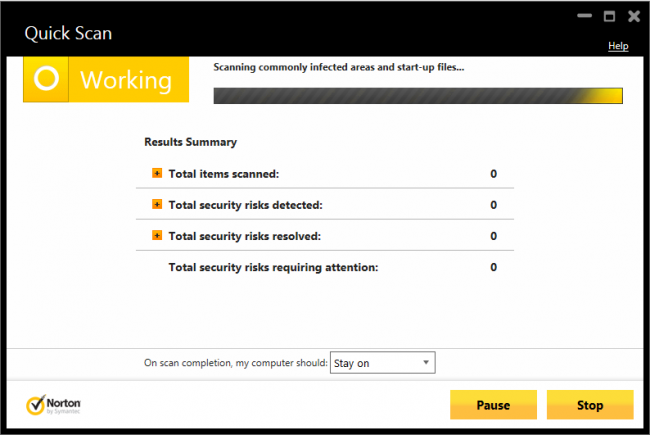Expand the Total security risks detected row
The image size is (650, 435).
pyautogui.click(x=157, y=204)
